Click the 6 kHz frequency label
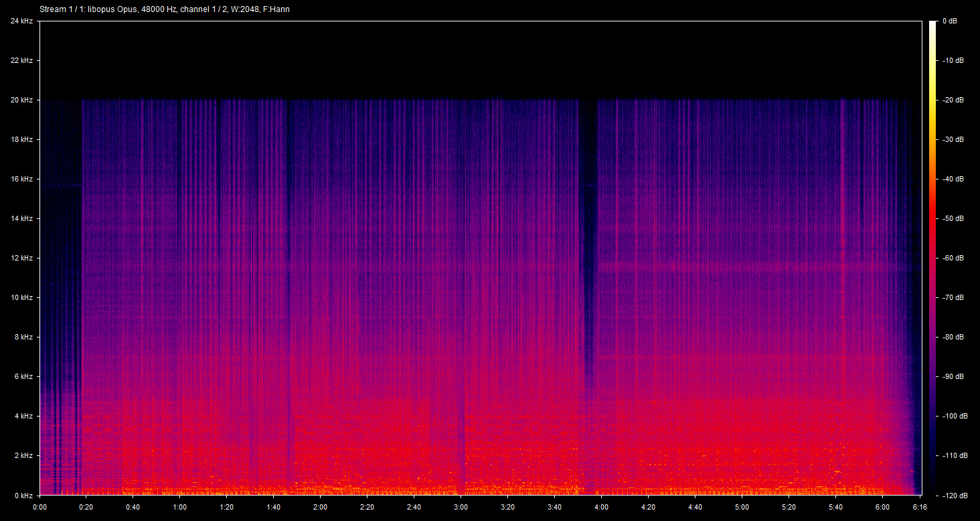Viewport: 980px width, 521px height. tap(23, 376)
